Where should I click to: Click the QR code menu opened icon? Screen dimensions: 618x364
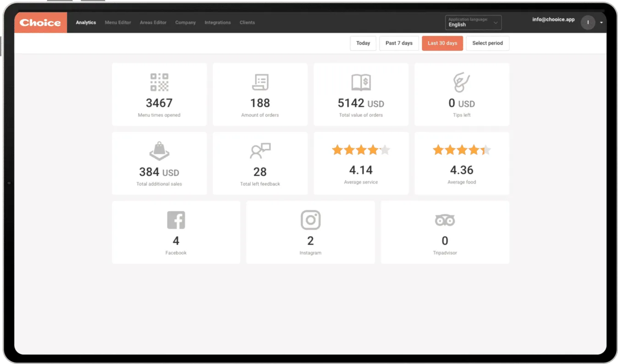(159, 82)
